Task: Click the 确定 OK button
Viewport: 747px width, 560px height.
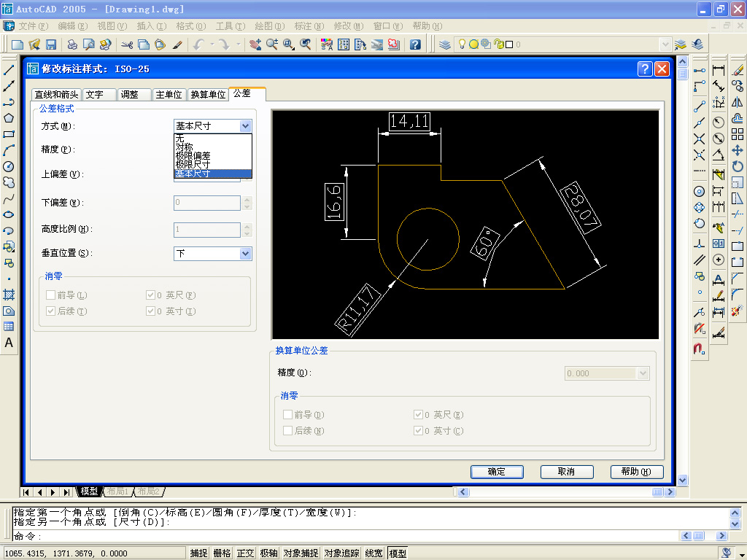Action: pyautogui.click(x=497, y=472)
